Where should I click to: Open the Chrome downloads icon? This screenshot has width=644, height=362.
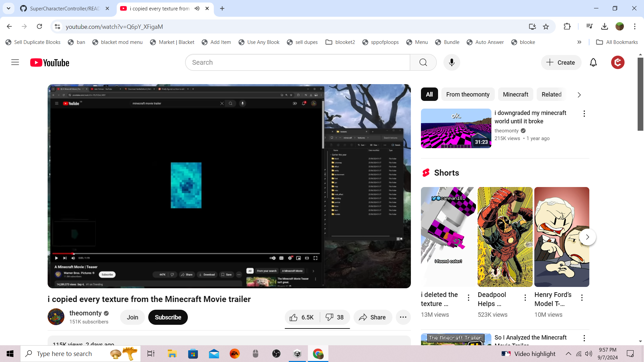click(x=604, y=26)
